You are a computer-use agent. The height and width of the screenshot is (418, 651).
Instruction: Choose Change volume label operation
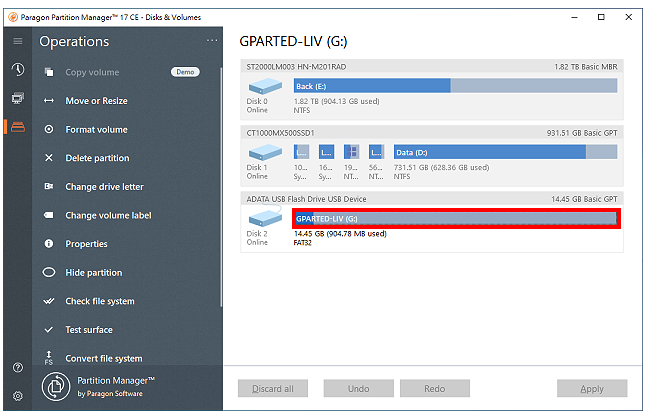coord(108,215)
